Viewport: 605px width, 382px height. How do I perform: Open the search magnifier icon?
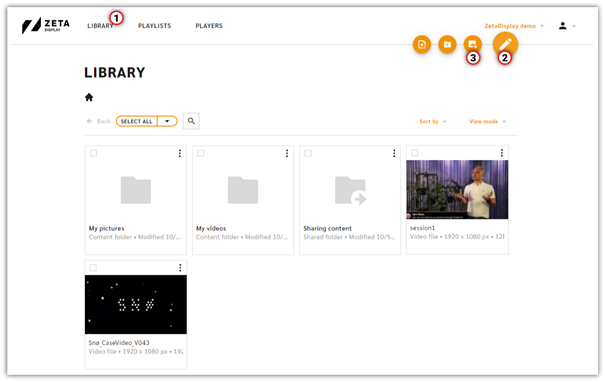[x=191, y=121]
